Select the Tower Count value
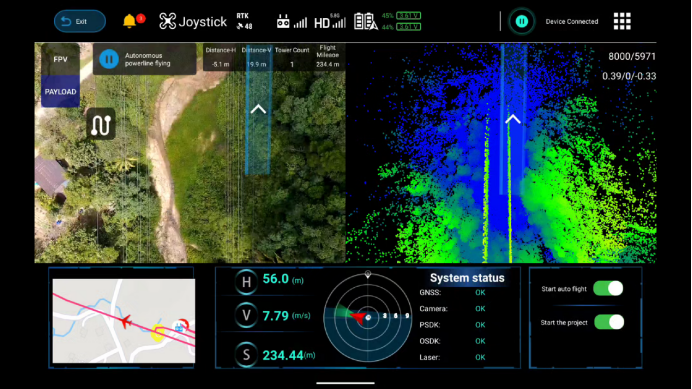This screenshot has height=389, width=692. pyautogui.click(x=292, y=64)
